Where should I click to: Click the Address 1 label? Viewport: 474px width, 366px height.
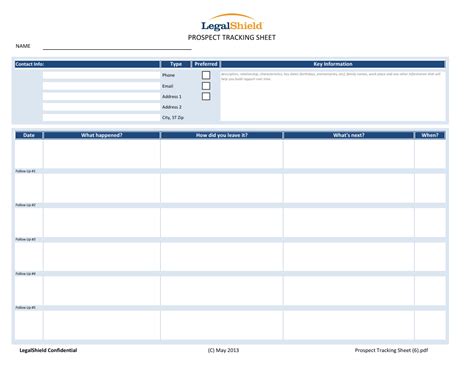click(x=172, y=96)
